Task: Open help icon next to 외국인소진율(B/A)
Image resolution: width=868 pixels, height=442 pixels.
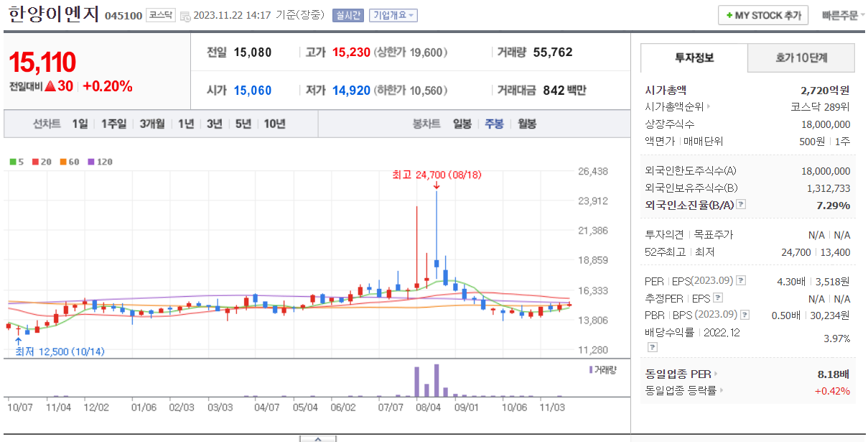Action: pyautogui.click(x=741, y=205)
